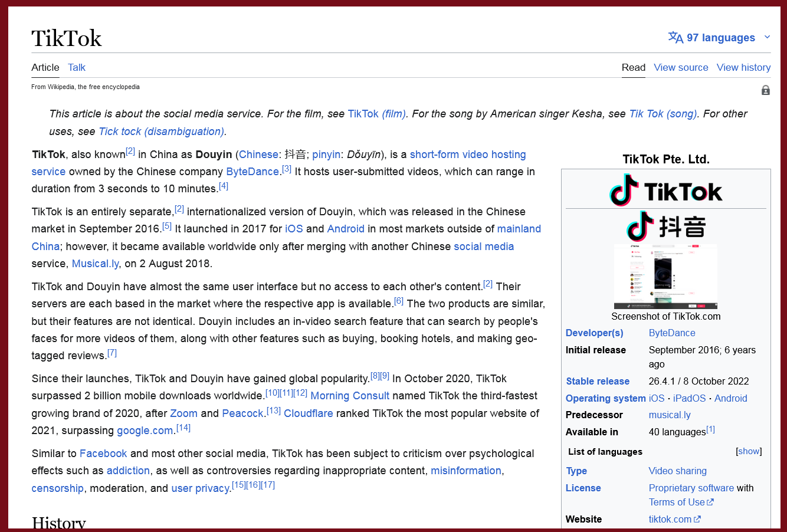
Task: Open the Proprietary software link
Action: (x=691, y=488)
